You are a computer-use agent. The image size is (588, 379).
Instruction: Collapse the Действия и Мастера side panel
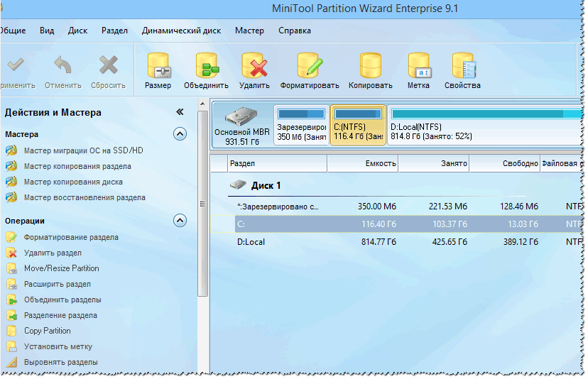(180, 111)
